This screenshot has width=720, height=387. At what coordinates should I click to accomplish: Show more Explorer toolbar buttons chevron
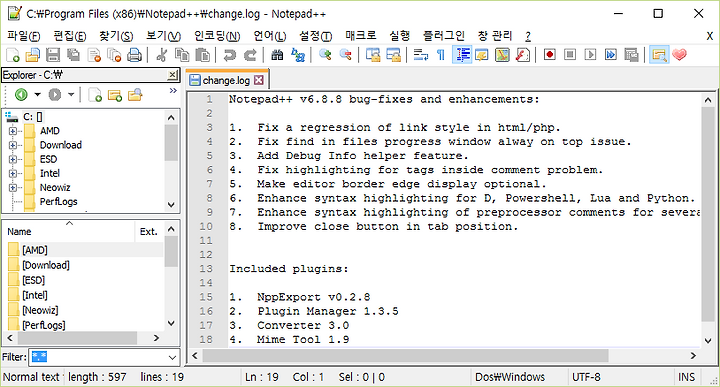click(173, 90)
